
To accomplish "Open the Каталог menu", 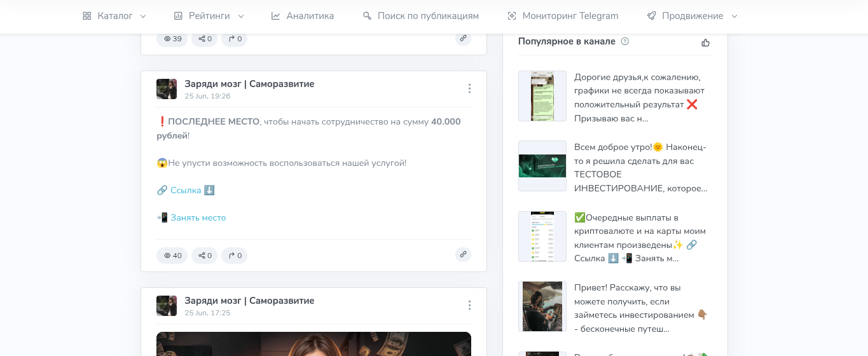I will pos(114,16).
